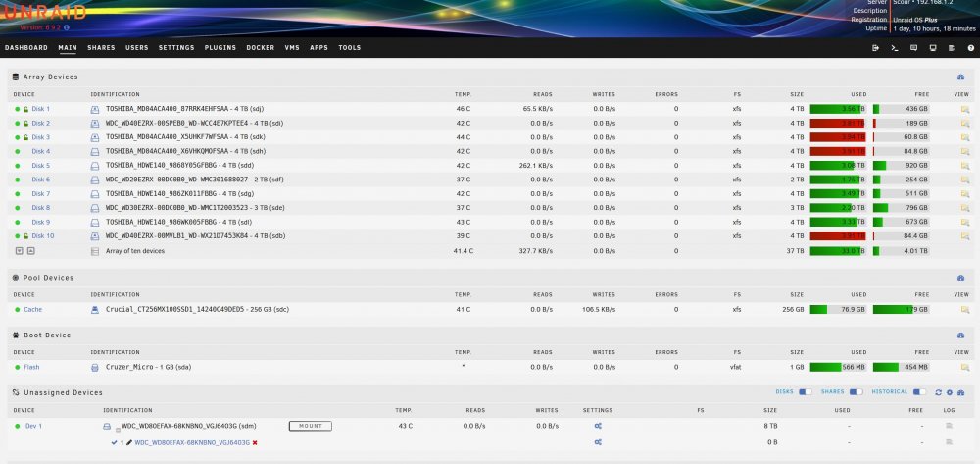
Task: Open the Disk 8 link
Action: (x=40, y=208)
